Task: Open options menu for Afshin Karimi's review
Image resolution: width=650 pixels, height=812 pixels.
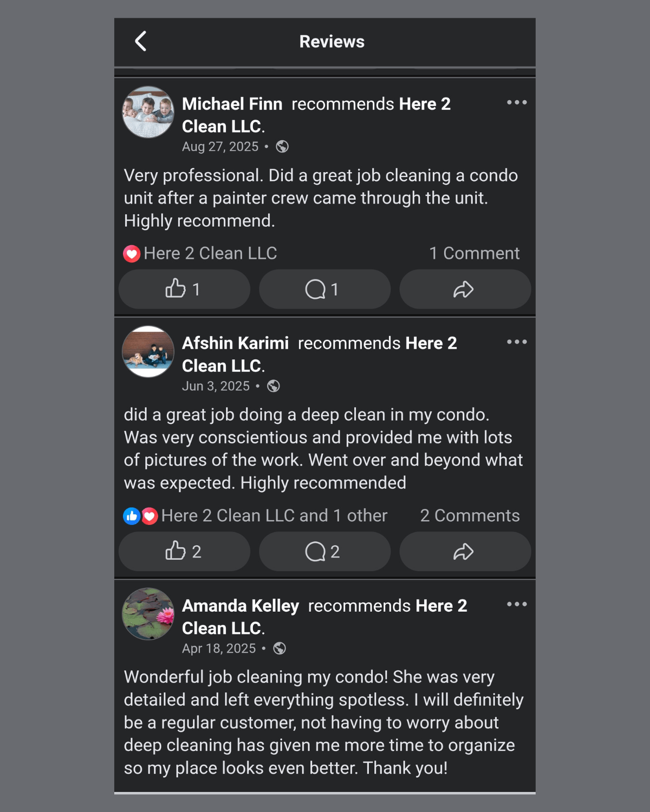Action: point(517,342)
